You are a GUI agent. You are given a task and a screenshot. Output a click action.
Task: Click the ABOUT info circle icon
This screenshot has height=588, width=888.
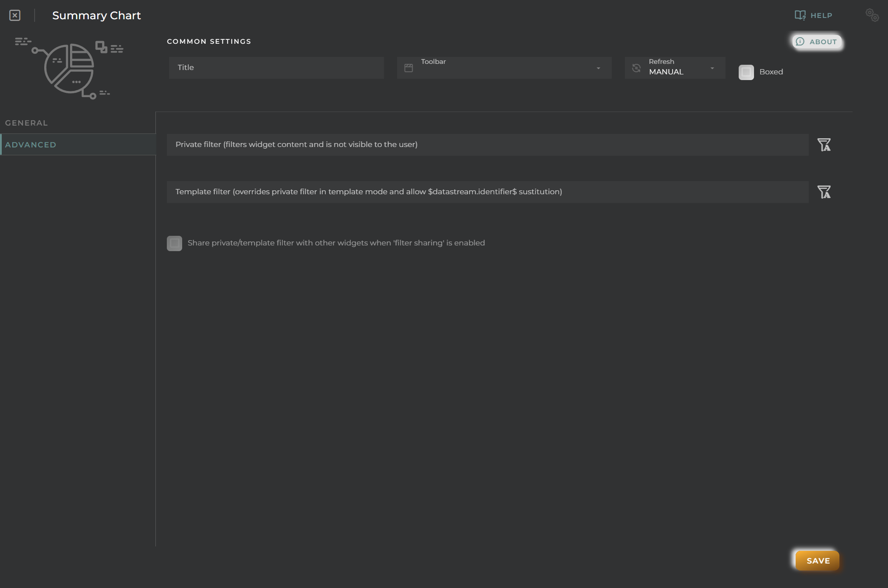coord(800,41)
